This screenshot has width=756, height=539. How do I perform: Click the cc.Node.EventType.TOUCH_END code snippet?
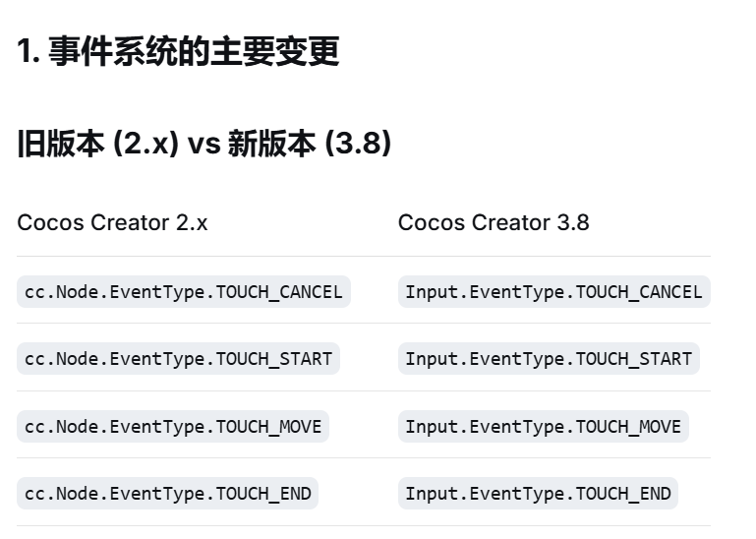[x=167, y=494]
